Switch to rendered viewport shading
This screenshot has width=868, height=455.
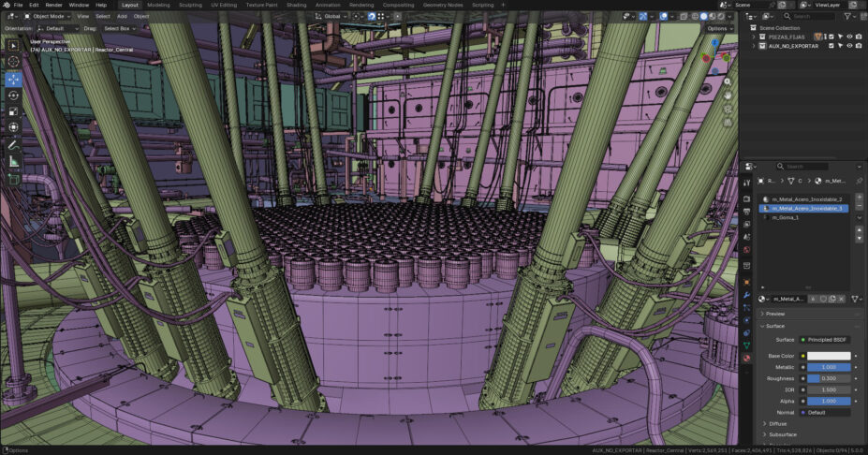[x=721, y=16]
